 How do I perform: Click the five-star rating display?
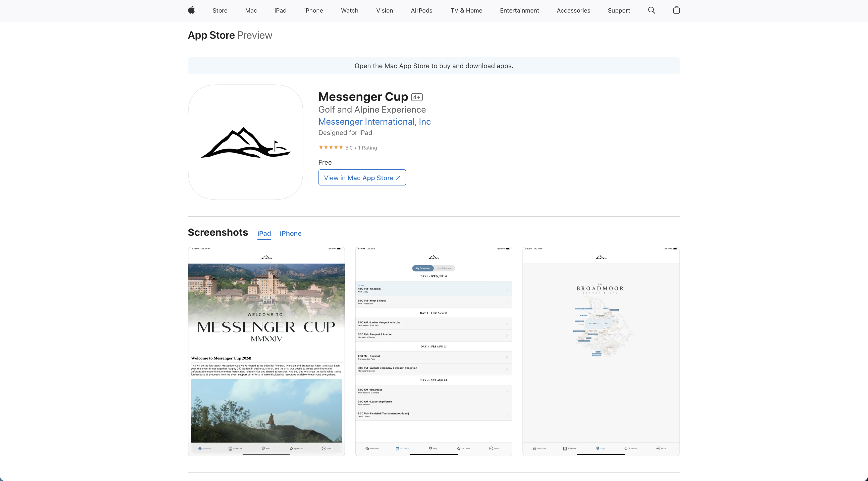[332, 147]
